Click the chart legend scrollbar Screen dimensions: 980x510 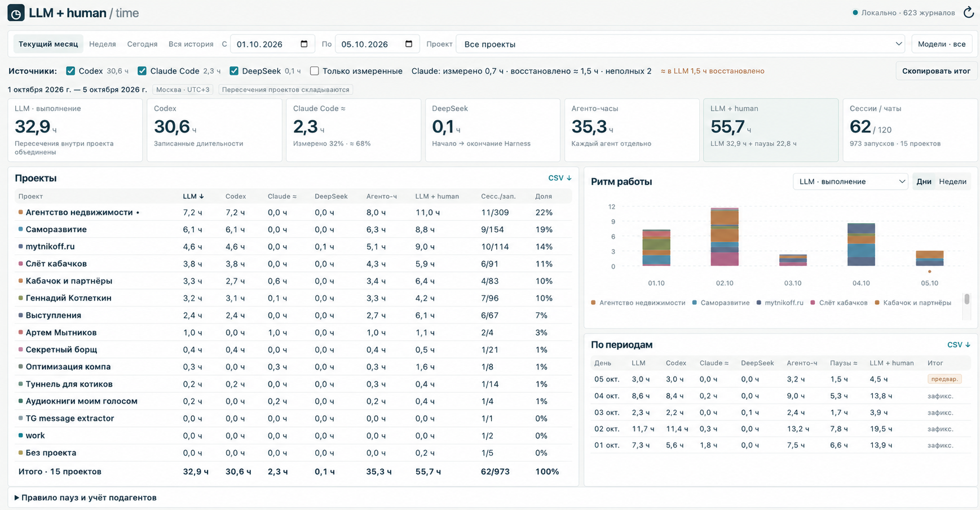pyautogui.click(x=967, y=299)
